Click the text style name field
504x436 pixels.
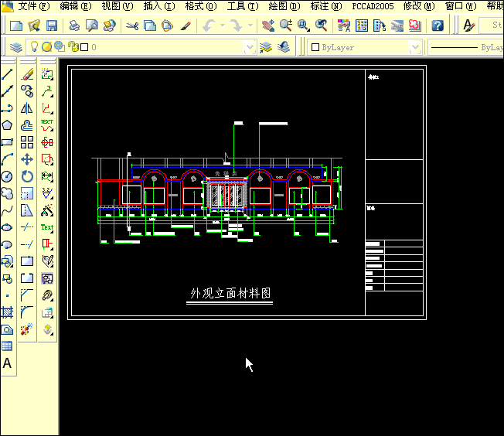(x=491, y=26)
